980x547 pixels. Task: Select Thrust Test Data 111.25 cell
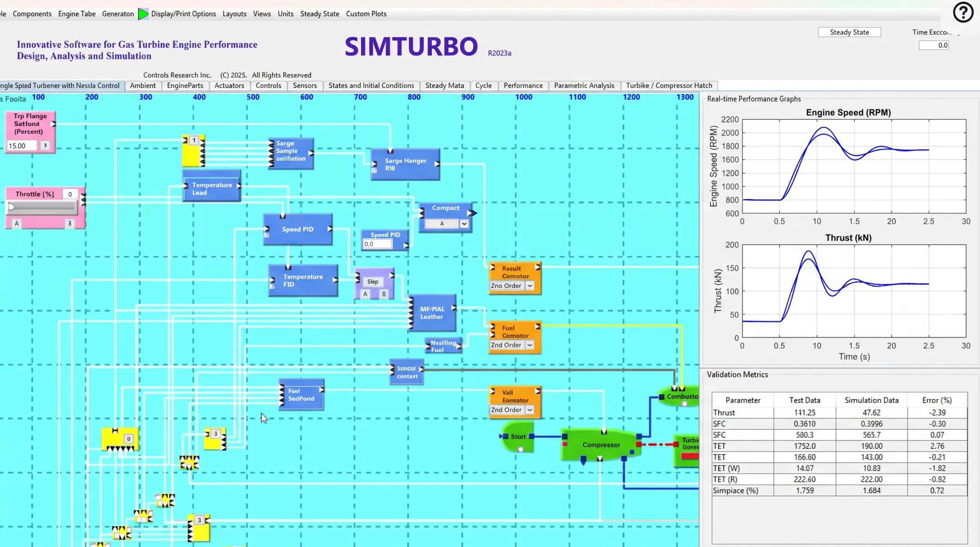[x=804, y=413]
